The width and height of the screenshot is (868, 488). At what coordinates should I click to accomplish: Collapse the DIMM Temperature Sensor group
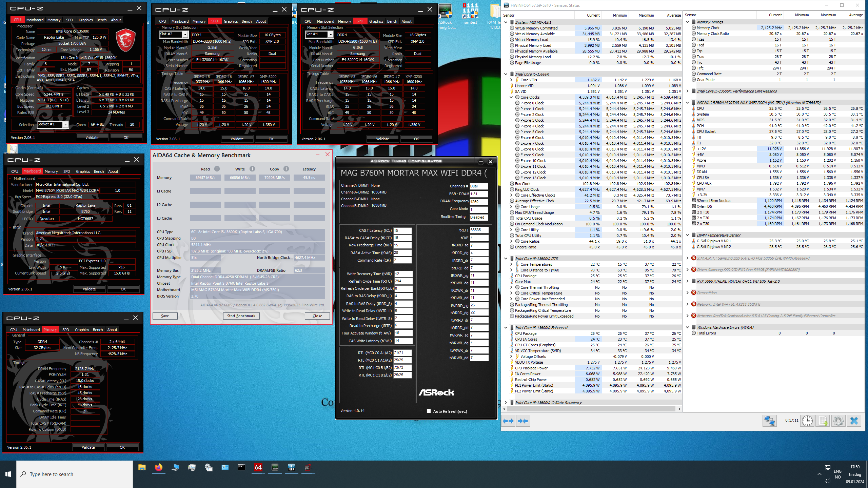coord(688,235)
